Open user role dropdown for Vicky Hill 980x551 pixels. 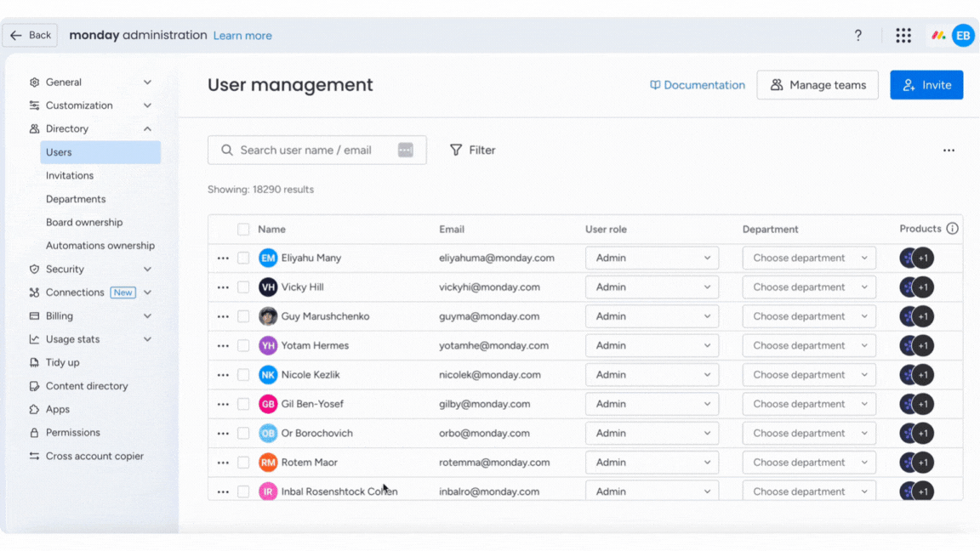click(x=652, y=287)
